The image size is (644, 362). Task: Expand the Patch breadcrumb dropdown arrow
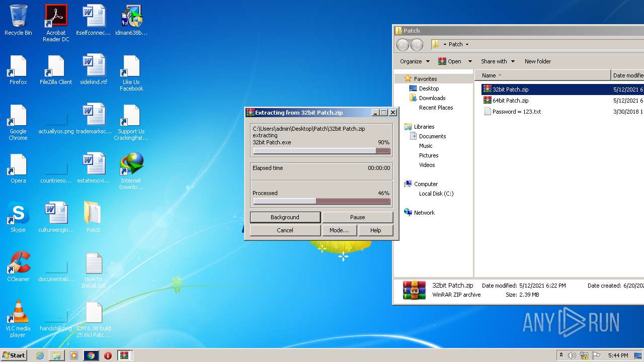click(x=467, y=44)
